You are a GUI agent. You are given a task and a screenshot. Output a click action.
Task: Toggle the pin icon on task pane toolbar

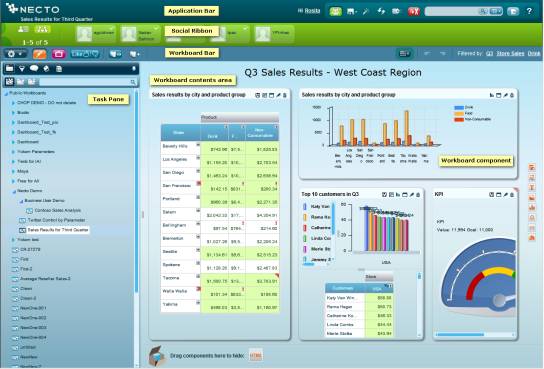click(x=134, y=69)
